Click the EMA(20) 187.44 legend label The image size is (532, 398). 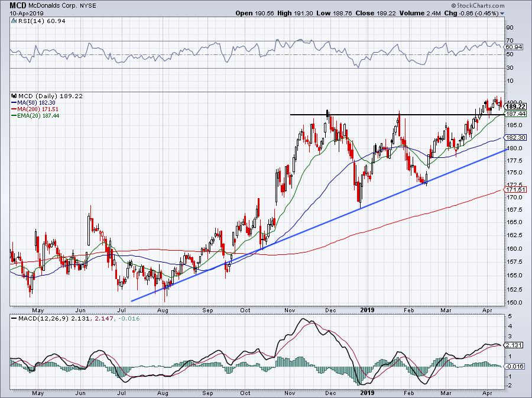tap(38, 116)
